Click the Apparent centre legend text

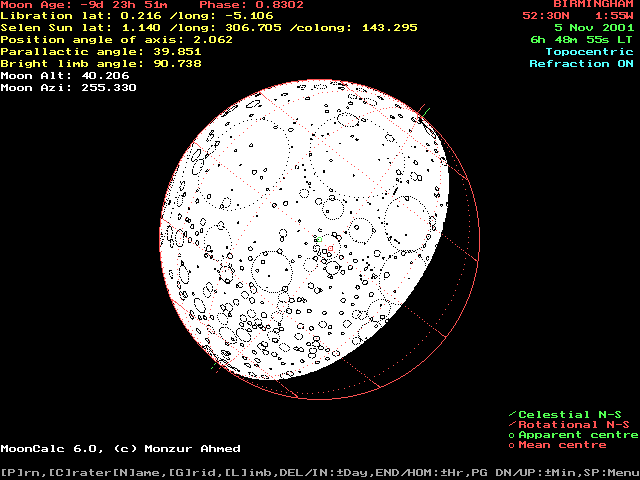coord(578,435)
